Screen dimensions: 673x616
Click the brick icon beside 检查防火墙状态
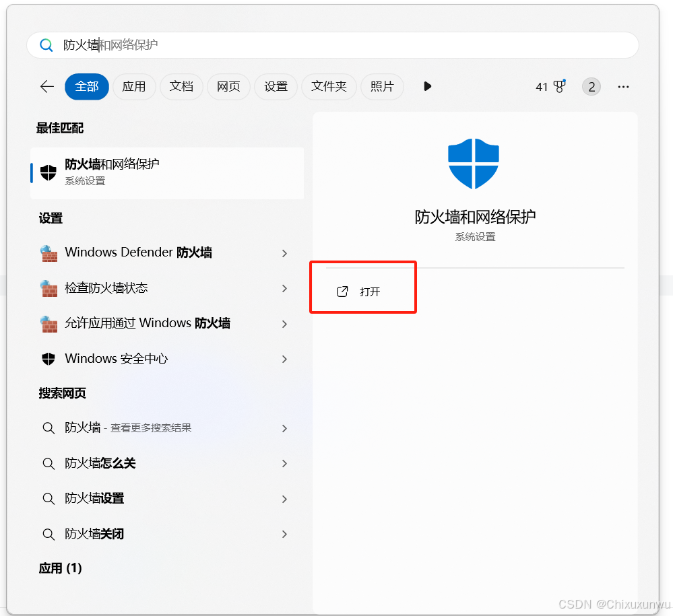point(49,289)
